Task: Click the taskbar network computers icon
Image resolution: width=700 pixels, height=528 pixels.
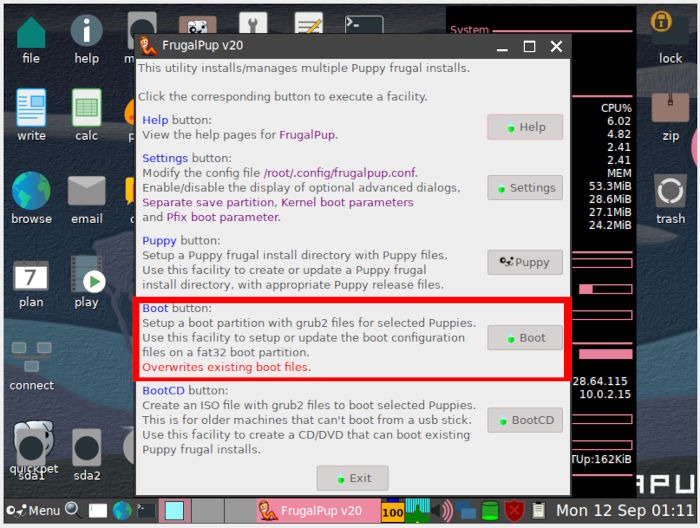Action: coord(466,511)
